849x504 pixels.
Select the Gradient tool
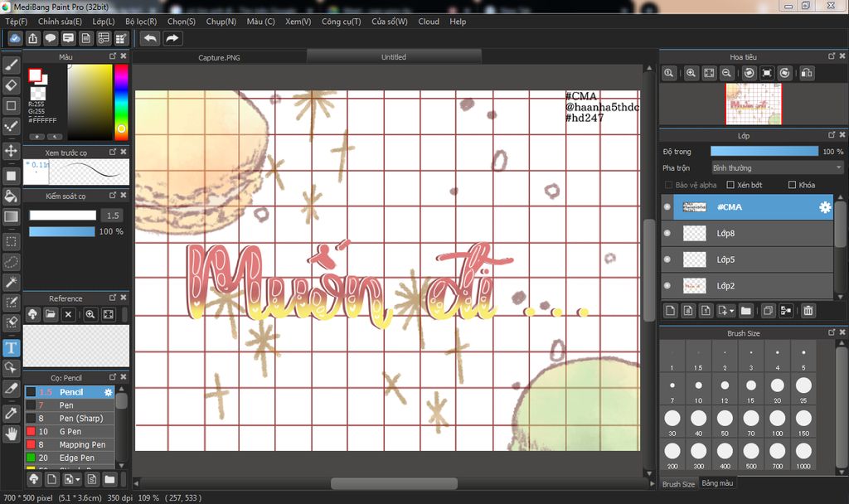coord(11,216)
